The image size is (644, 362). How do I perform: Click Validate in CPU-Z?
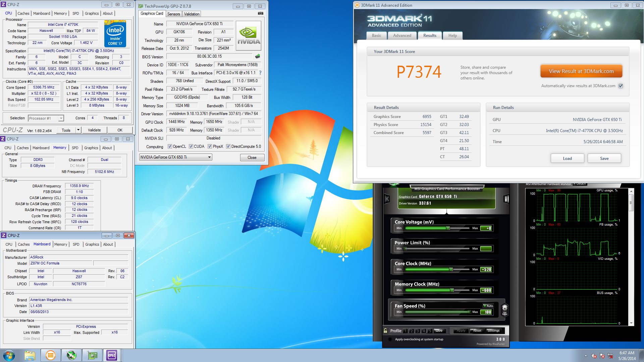(94, 130)
